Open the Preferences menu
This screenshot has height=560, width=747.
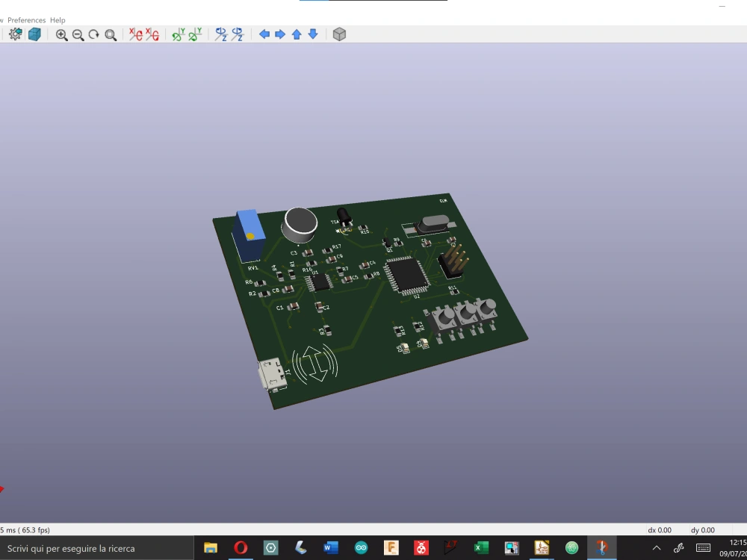pos(27,20)
